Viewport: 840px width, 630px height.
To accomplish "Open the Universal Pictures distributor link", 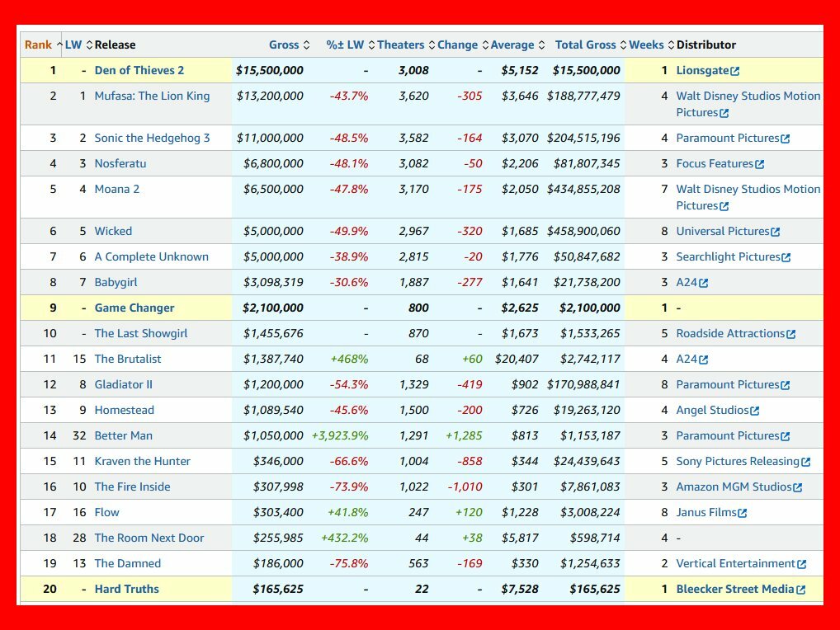I will click(723, 231).
